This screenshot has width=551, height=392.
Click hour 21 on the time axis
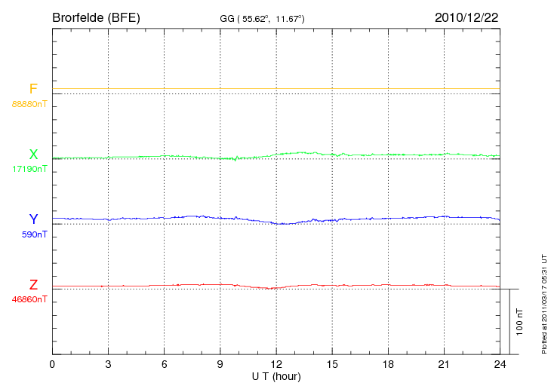point(444,364)
